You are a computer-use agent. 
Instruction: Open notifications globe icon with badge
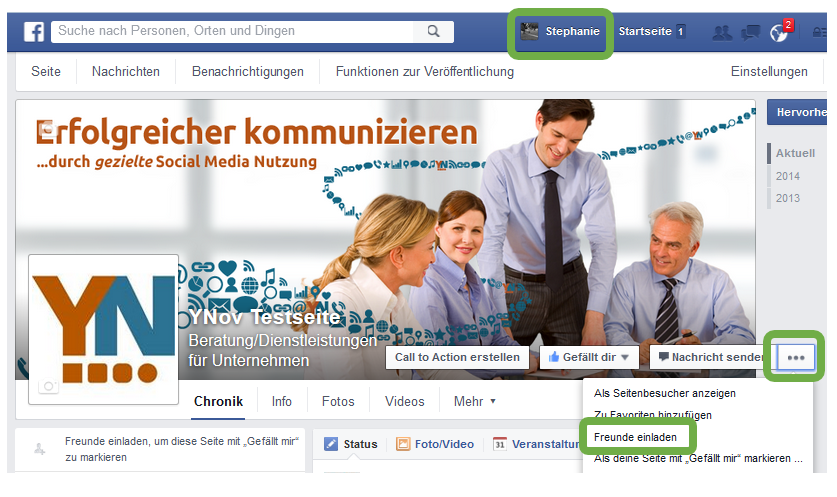click(779, 33)
